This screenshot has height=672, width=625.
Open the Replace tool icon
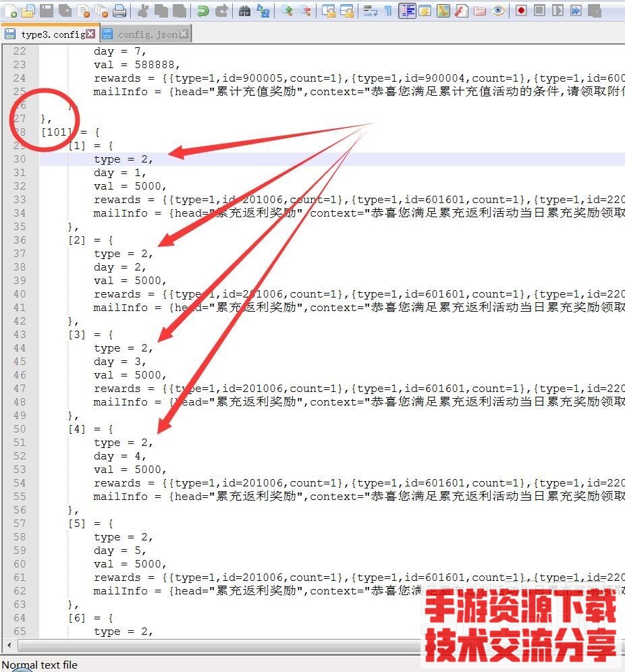click(x=263, y=11)
